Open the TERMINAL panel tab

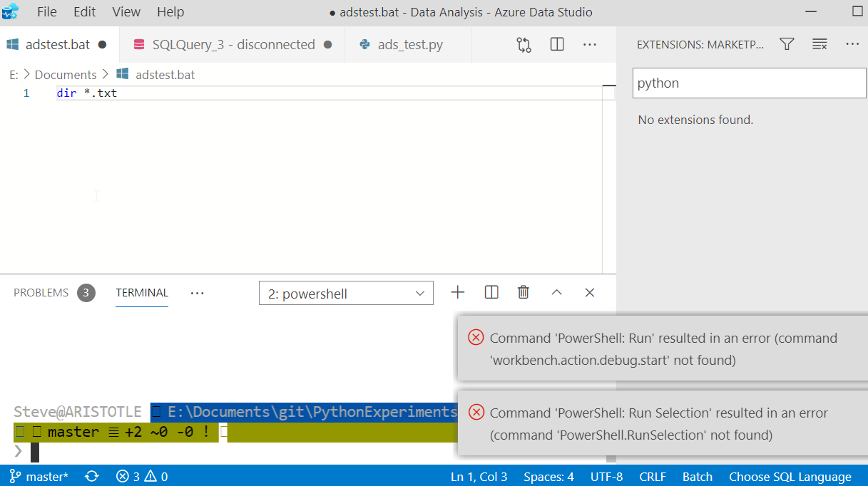pyautogui.click(x=142, y=293)
